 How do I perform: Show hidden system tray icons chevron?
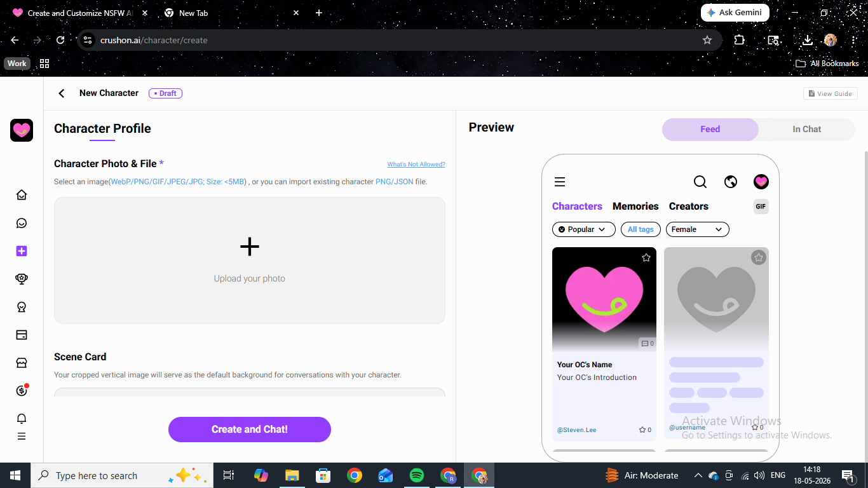pyautogui.click(x=698, y=475)
